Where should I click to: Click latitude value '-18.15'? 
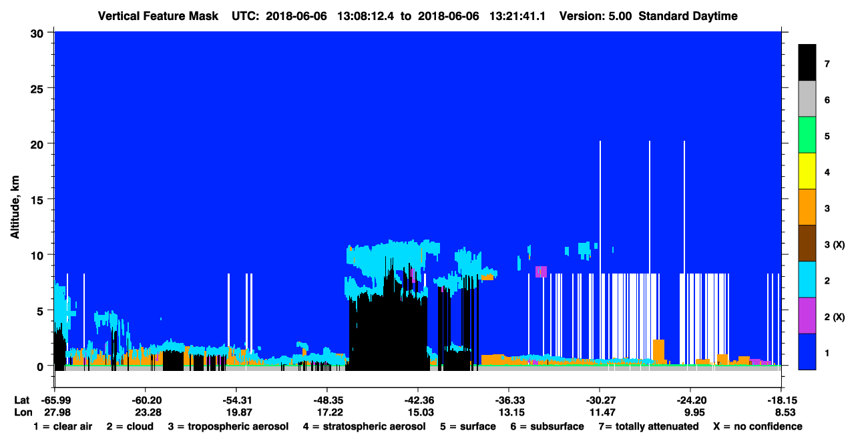click(782, 400)
